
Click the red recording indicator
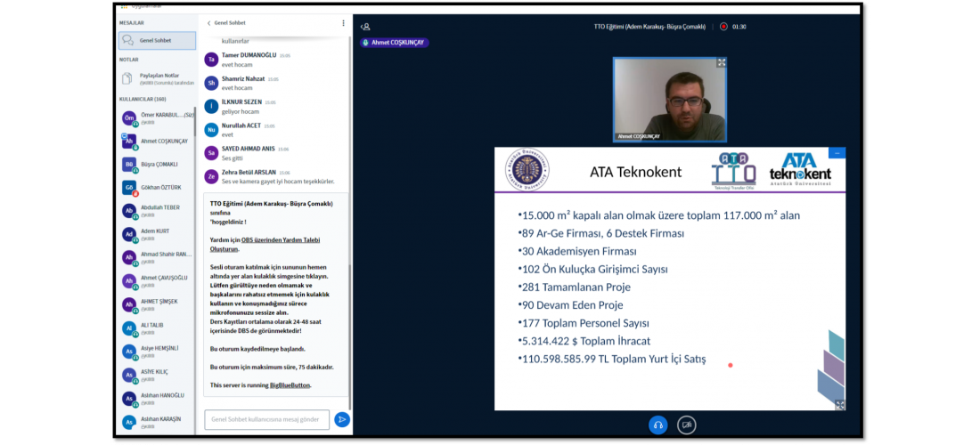click(x=723, y=27)
